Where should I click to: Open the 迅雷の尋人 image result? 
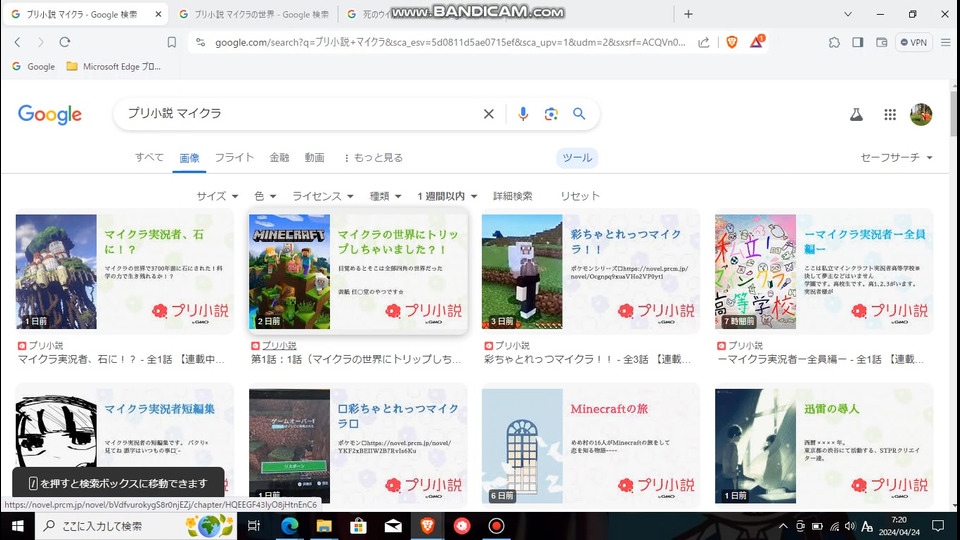[823, 444]
